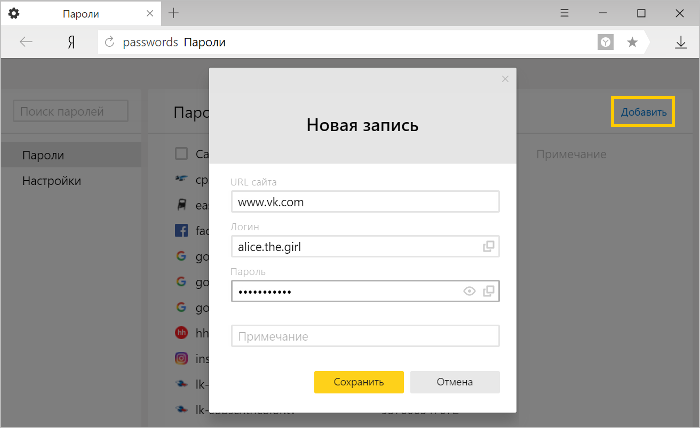Viewport: 700px width, 428px height.
Task: Open Yandex home via the Я icon
Action: [71, 42]
